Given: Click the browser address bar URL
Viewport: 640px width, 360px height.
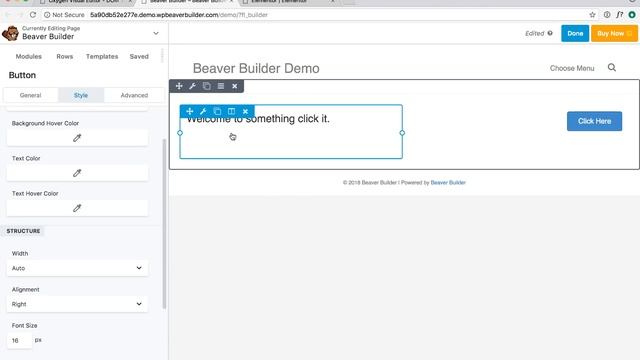Looking at the screenshot, I should (179, 15).
